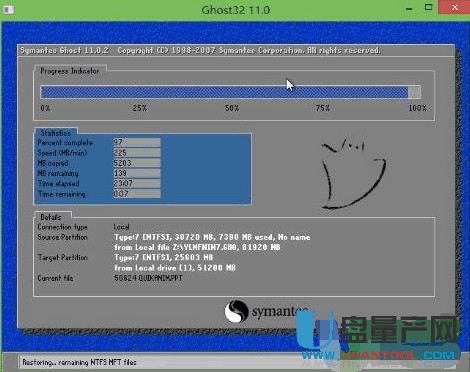Image resolution: width=470 pixels, height=372 pixels.
Task: Click the Details panel header
Action: (51, 217)
